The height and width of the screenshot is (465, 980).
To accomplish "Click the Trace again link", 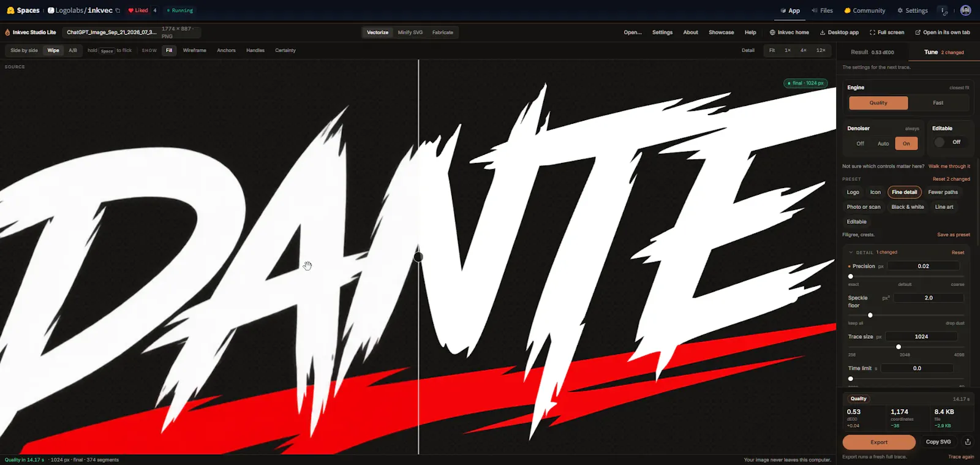I will 961,457.
